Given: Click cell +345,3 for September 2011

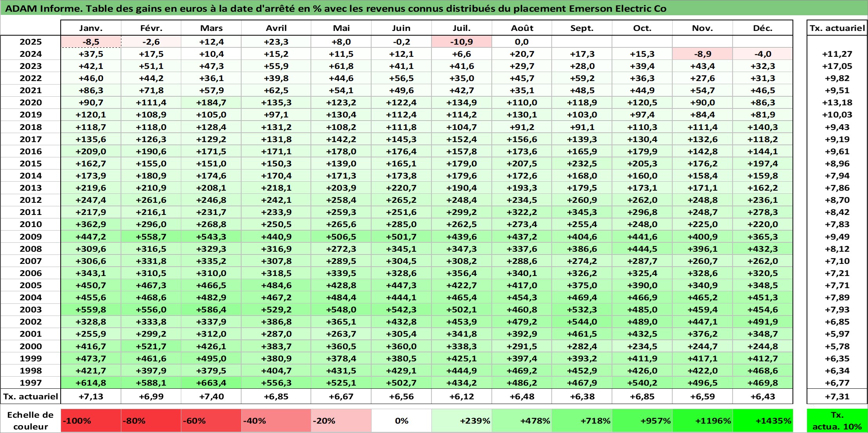Looking at the screenshot, I should (582, 212).
